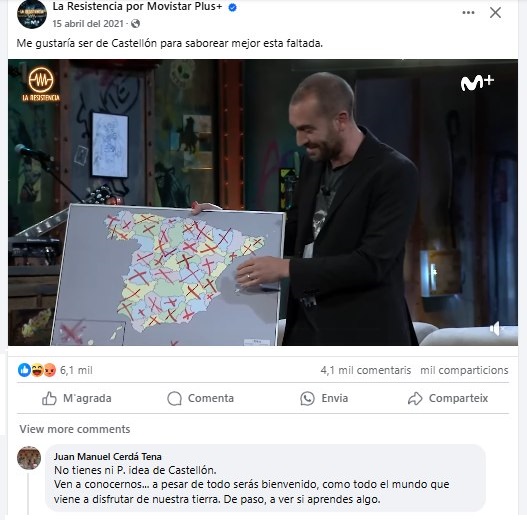This screenshot has width=527, height=520.
Task: Unmute the video with the speaker icon
Action: 496,328
